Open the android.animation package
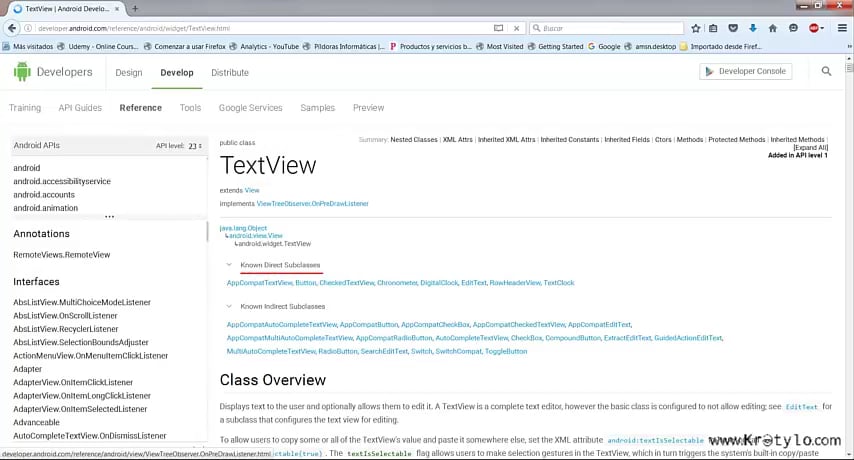The width and height of the screenshot is (854, 460). (x=46, y=208)
